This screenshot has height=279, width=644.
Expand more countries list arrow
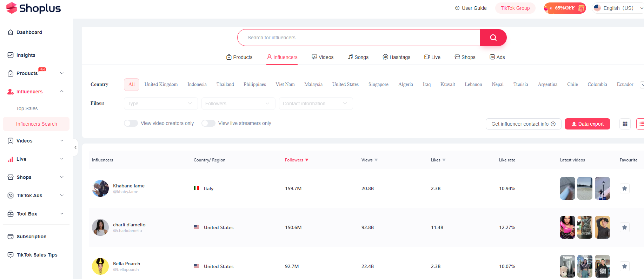(x=642, y=85)
